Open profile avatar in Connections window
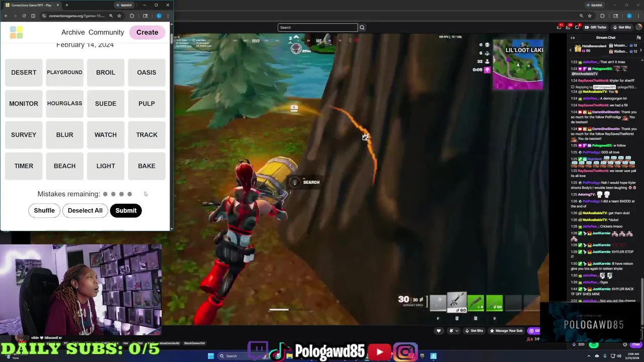 click(x=159, y=16)
